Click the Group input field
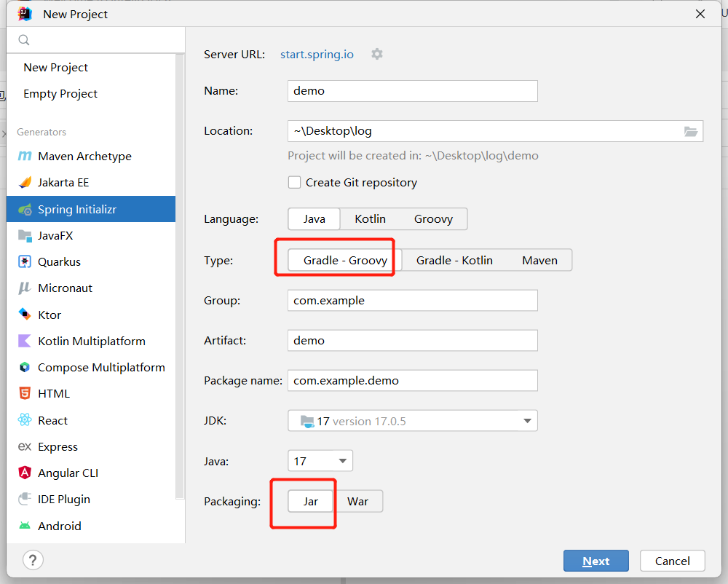Viewport: 728px width, 584px height. pyautogui.click(x=412, y=301)
